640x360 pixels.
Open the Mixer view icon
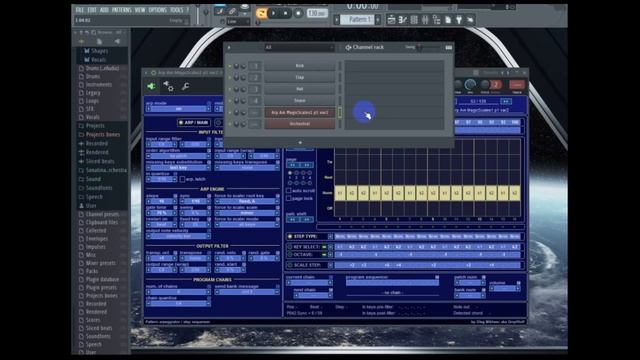425,20
